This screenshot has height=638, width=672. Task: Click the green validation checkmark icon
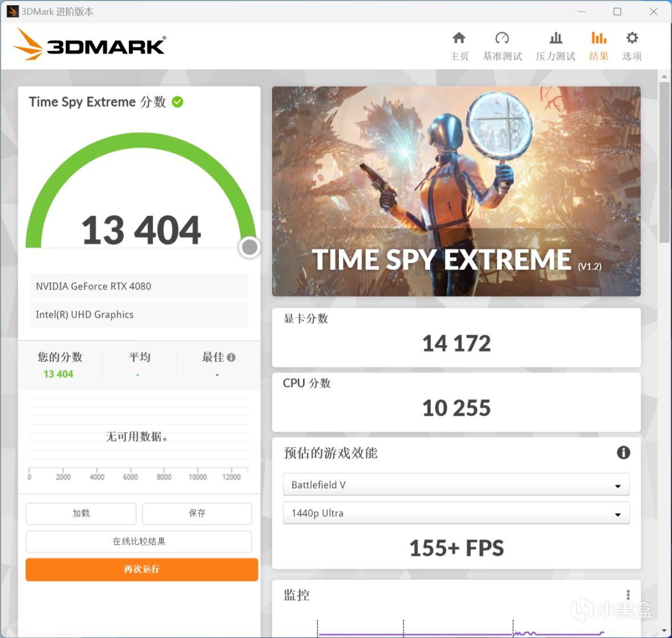[x=177, y=102]
